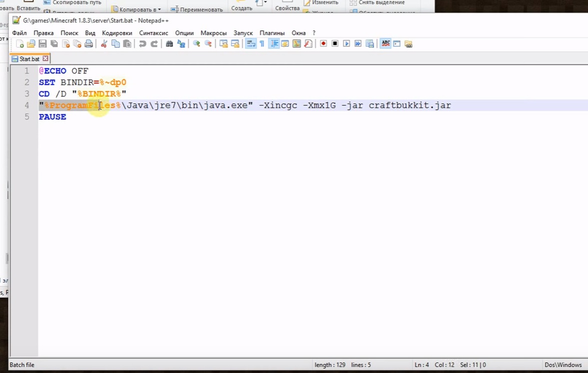
Task: Click the Print toolbar icon
Action: click(89, 44)
